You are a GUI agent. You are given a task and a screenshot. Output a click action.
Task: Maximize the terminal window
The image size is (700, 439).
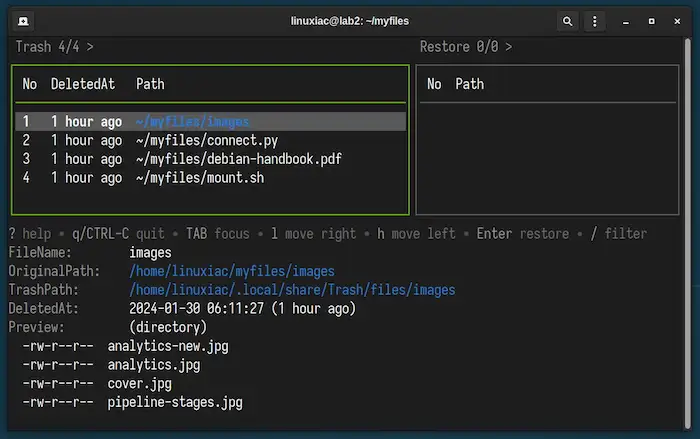click(x=652, y=20)
